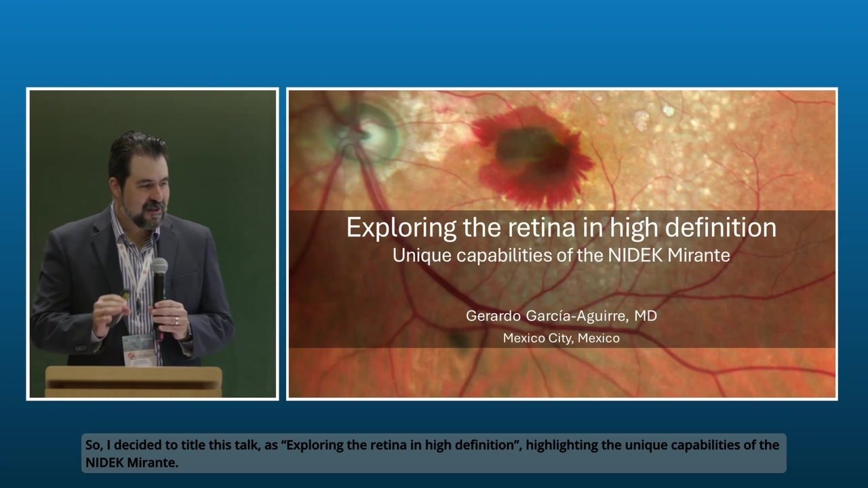Screen dimensions: 868x488
Task: Click the red hemorrhage on the retina
Action: 532,156
